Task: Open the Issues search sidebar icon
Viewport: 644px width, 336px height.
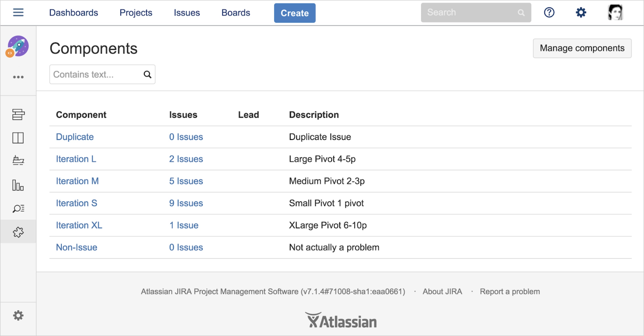Action: (x=18, y=208)
